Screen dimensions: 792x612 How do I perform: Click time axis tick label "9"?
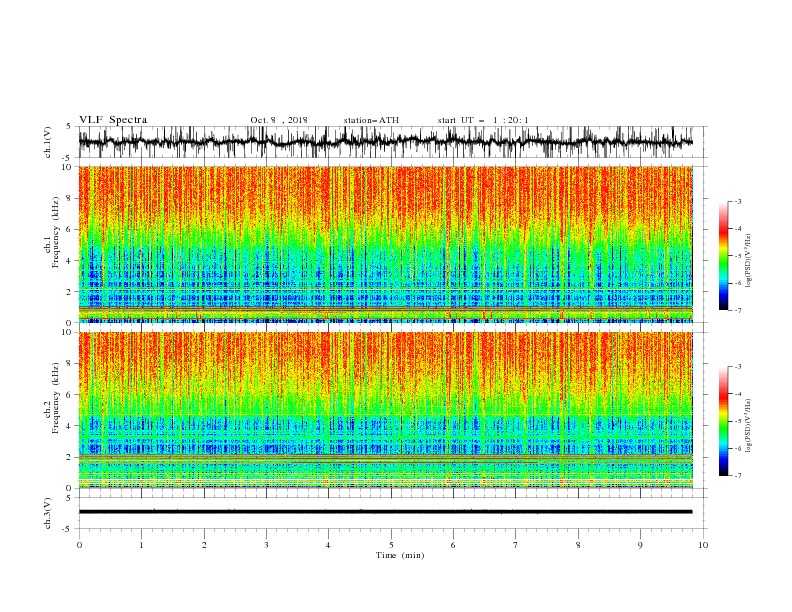click(x=640, y=545)
